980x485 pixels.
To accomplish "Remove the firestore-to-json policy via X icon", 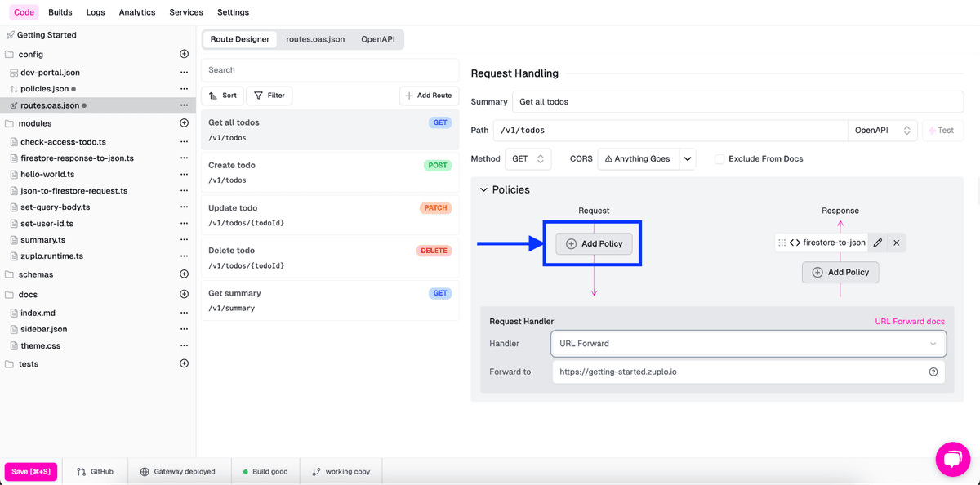I will (896, 242).
